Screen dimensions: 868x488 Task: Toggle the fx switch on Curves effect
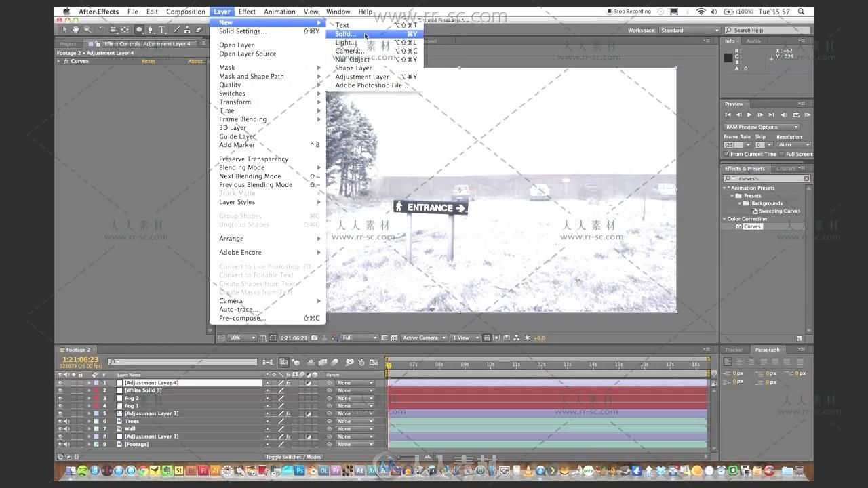(66, 61)
